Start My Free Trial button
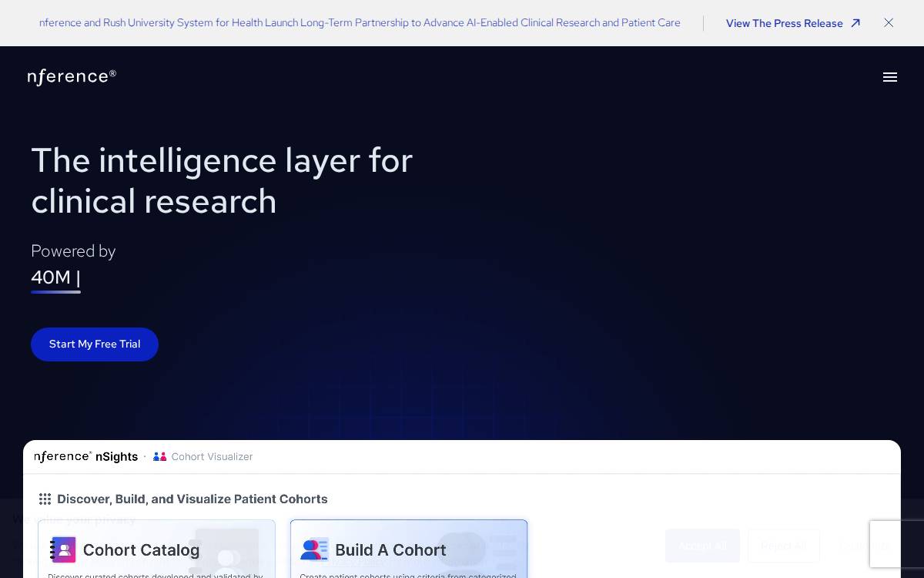 click(x=95, y=344)
